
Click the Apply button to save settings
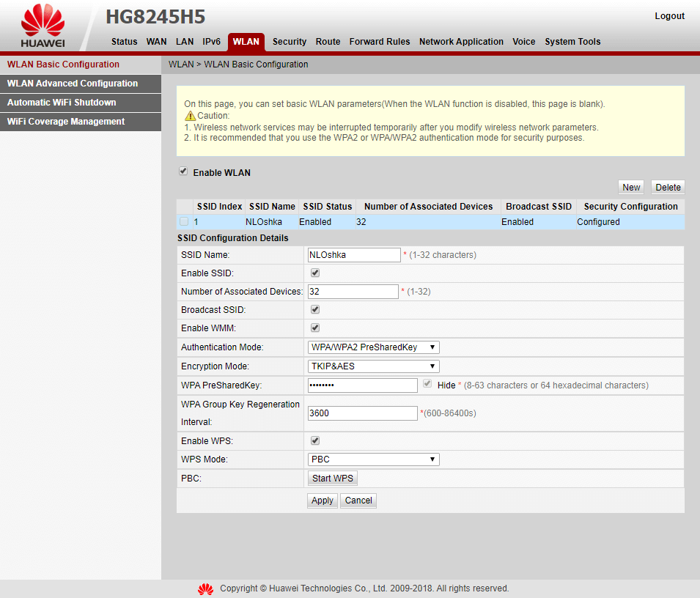322,500
